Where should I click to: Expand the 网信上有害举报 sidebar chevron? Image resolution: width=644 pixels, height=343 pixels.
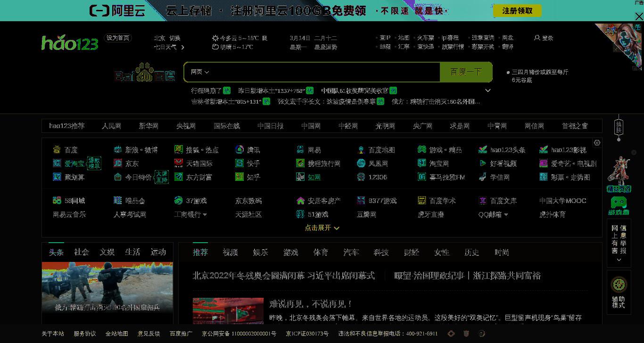[x=619, y=260]
